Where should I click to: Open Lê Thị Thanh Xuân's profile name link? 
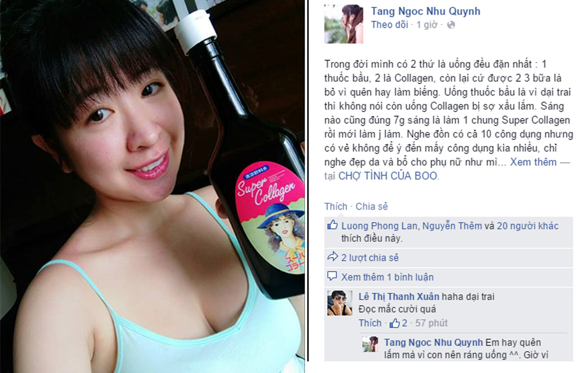point(399,296)
